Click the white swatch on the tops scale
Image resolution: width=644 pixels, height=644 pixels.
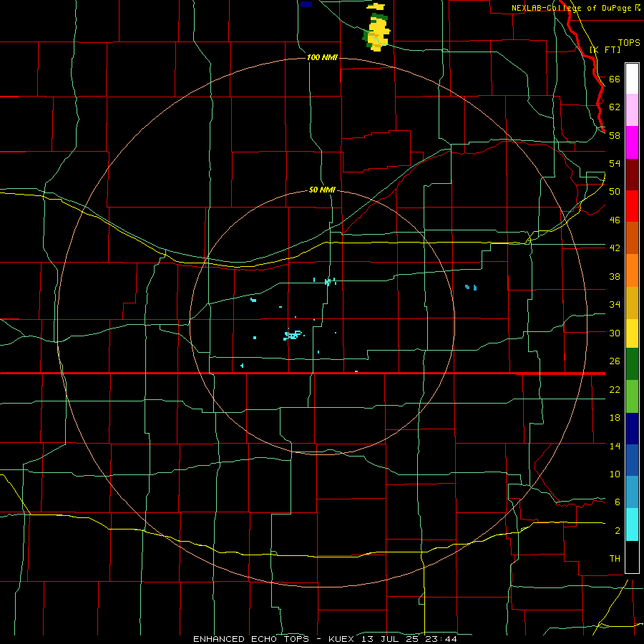[x=632, y=79]
